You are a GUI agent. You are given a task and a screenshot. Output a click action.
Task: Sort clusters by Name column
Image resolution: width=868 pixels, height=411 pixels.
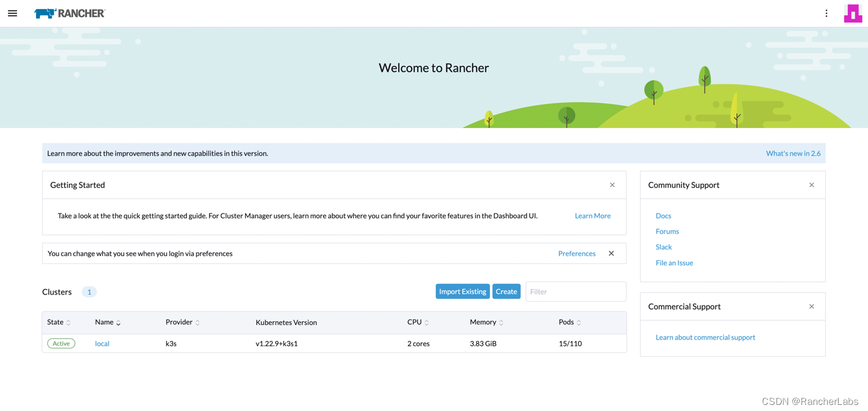pyautogui.click(x=108, y=322)
